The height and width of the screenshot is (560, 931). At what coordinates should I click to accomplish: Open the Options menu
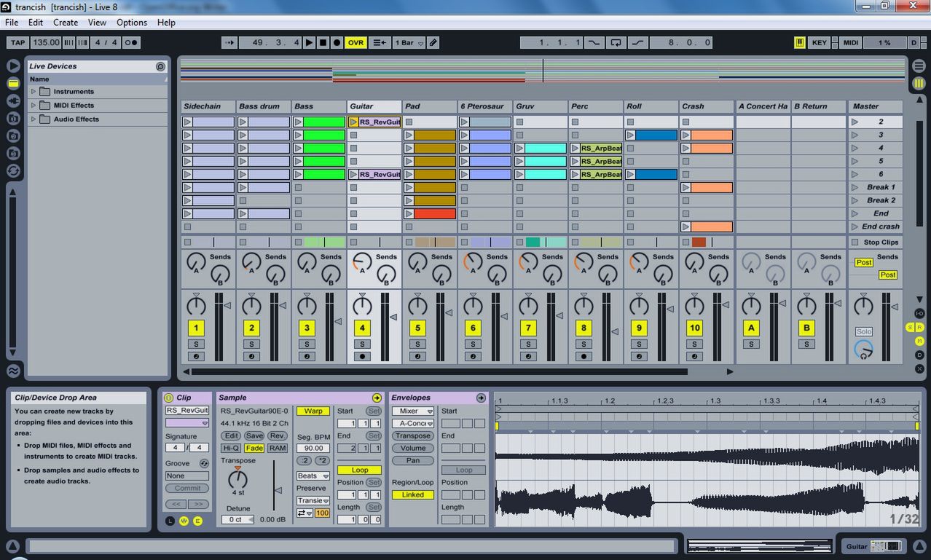(132, 23)
